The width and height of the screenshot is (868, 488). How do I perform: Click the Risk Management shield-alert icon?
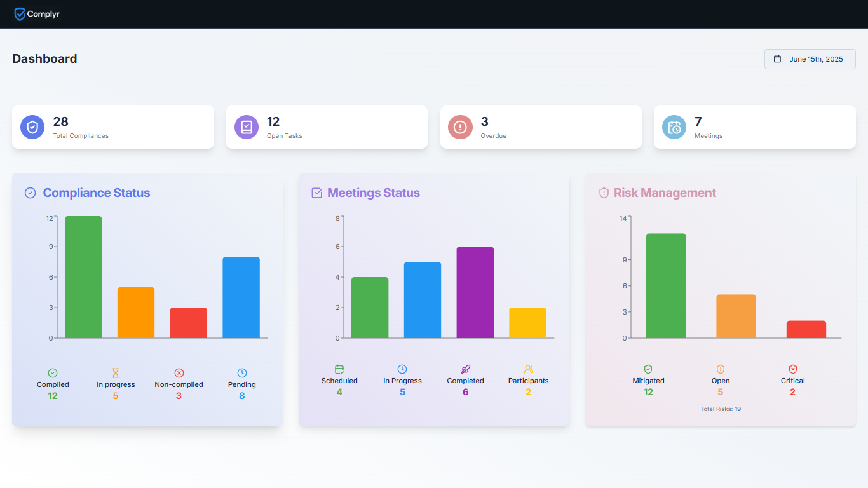click(x=604, y=193)
